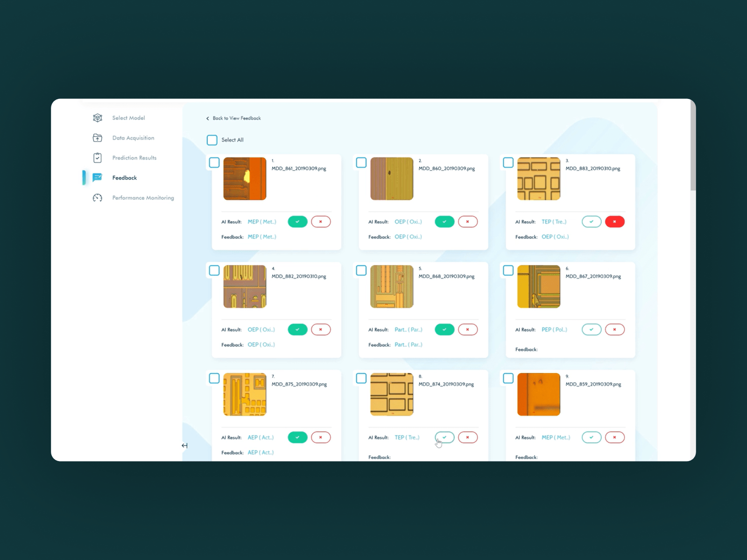The height and width of the screenshot is (560, 747).
Task: Toggle the Select All checkbox
Action: (212, 140)
